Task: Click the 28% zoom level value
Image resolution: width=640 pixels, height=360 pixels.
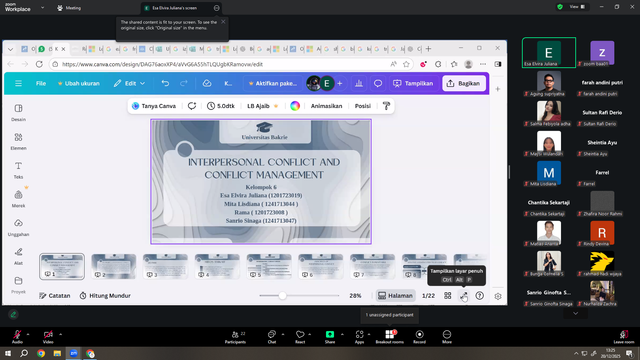Action: [355, 296]
